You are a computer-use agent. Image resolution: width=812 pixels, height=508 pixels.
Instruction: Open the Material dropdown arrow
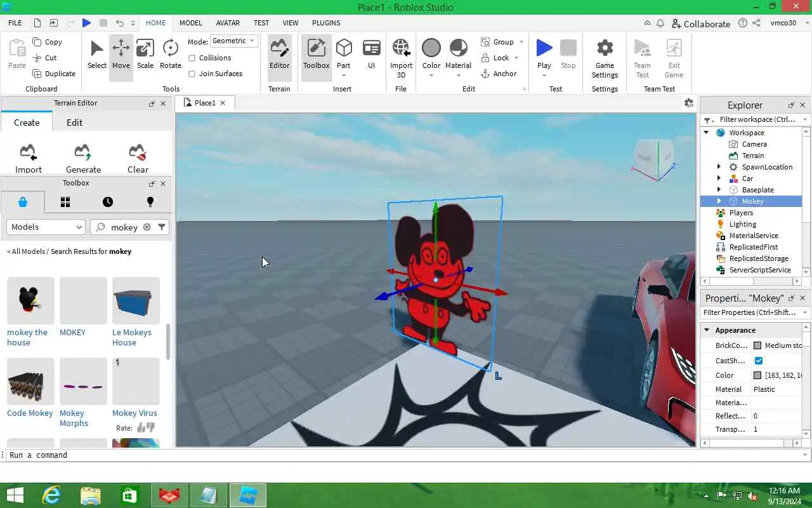tap(458, 76)
